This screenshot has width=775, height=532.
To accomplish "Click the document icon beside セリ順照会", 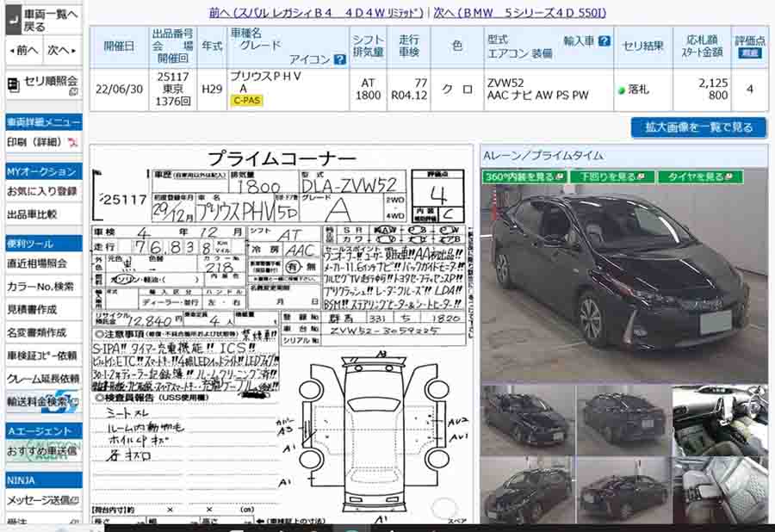I will (x=13, y=85).
